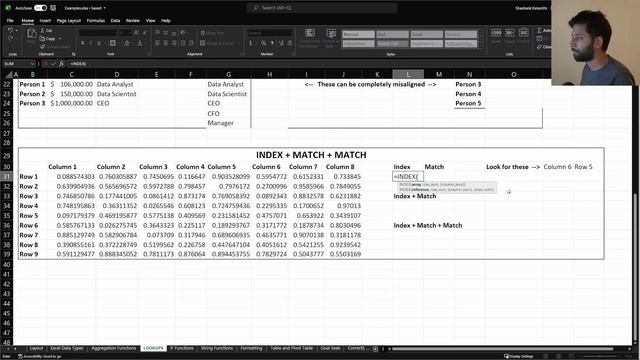Click the Format cells icon
This screenshot has width=640, height=360.
click(524, 33)
